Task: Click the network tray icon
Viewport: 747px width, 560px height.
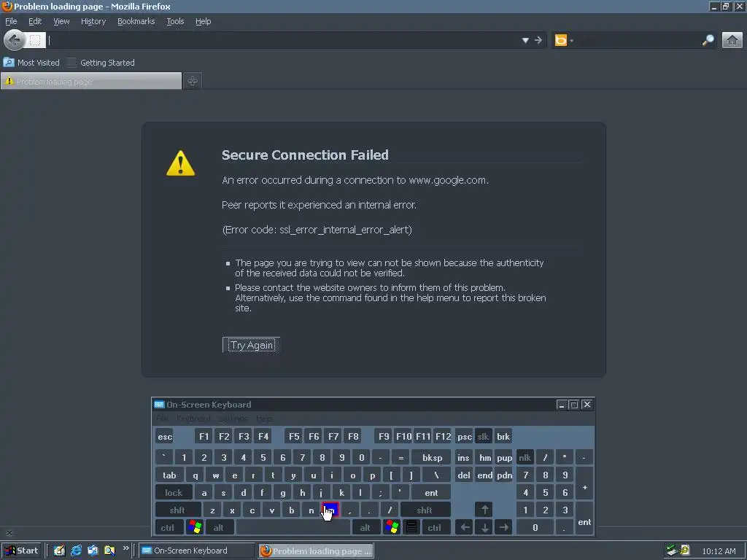Action: [672, 551]
